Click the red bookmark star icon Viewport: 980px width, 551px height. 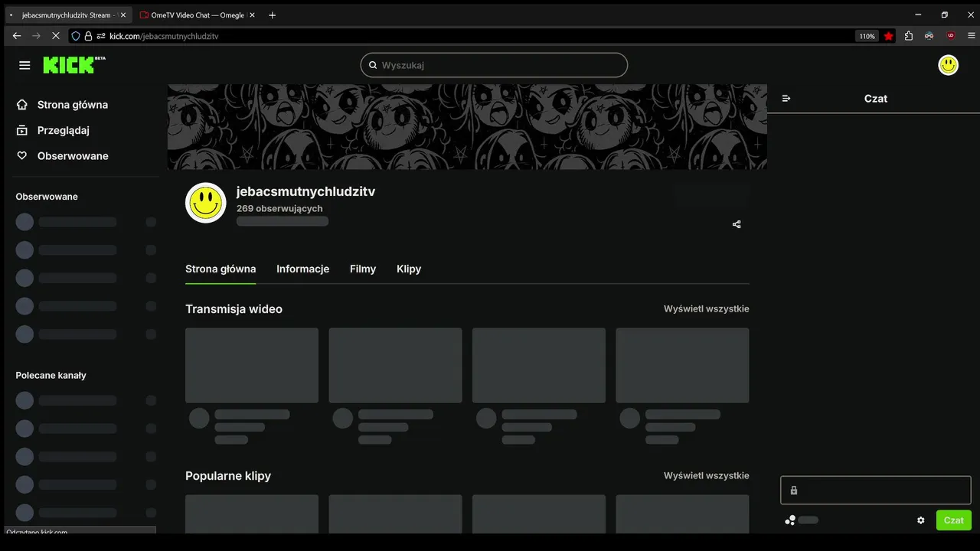[x=888, y=36]
